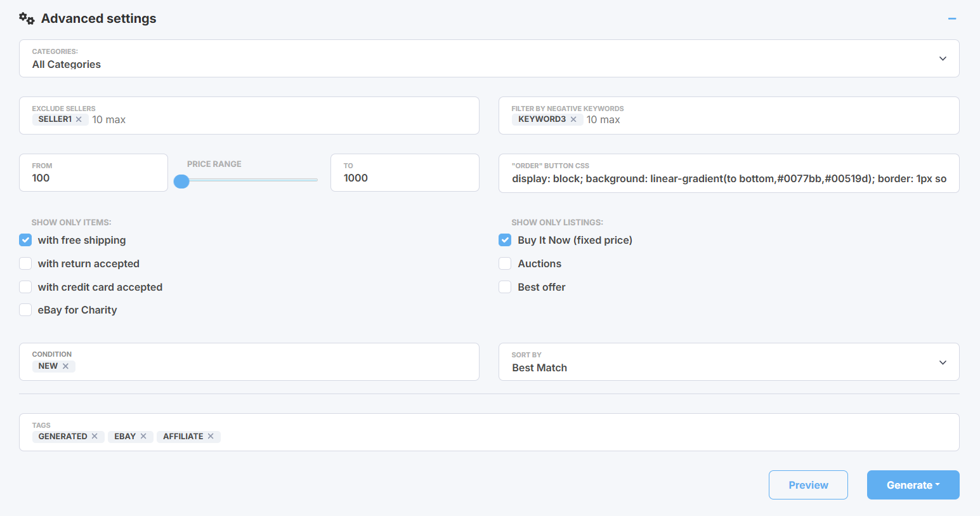Remove the KEYWORD3 negative keyword
The height and width of the screenshot is (516, 980).
pyautogui.click(x=573, y=119)
